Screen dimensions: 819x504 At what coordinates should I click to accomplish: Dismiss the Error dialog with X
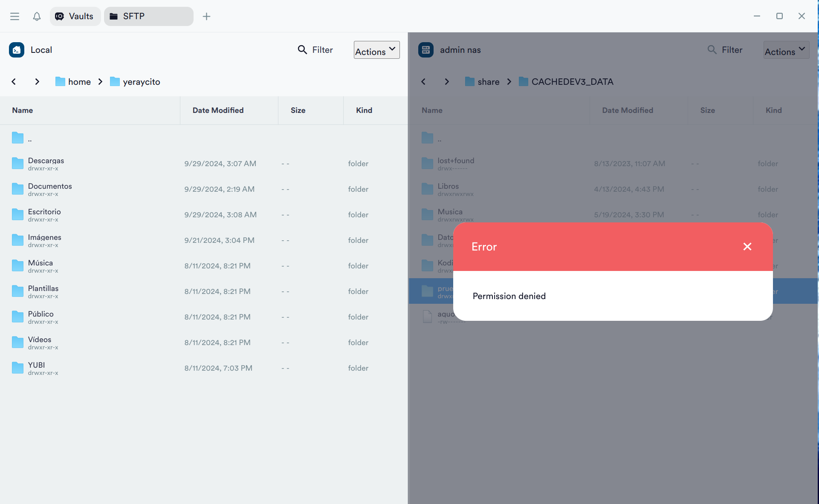coord(747,247)
